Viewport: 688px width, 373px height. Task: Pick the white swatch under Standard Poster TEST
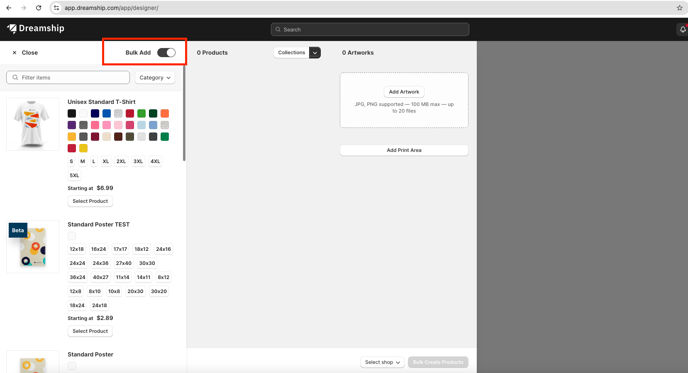click(x=72, y=236)
